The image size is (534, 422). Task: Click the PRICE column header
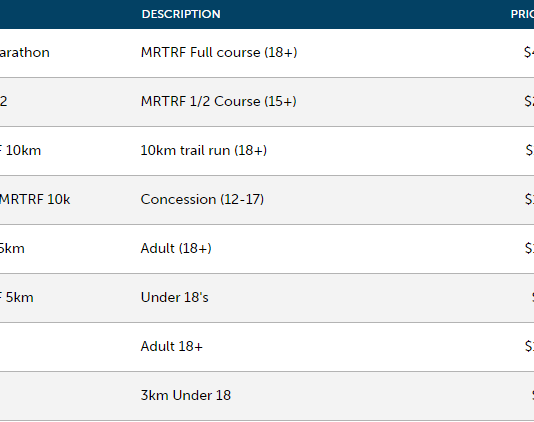tap(522, 14)
